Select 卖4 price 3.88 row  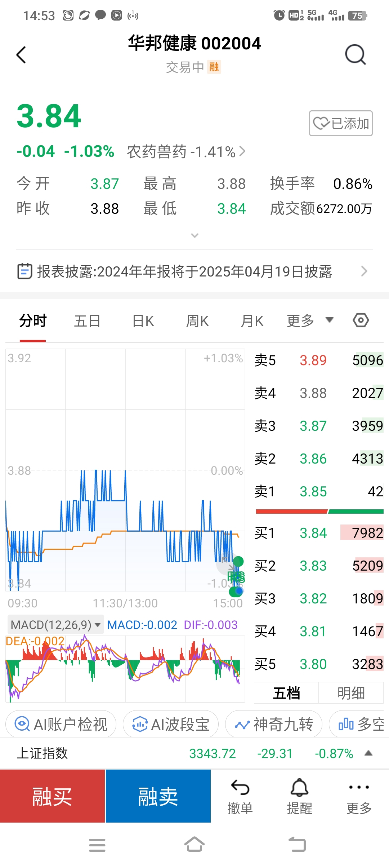click(319, 393)
